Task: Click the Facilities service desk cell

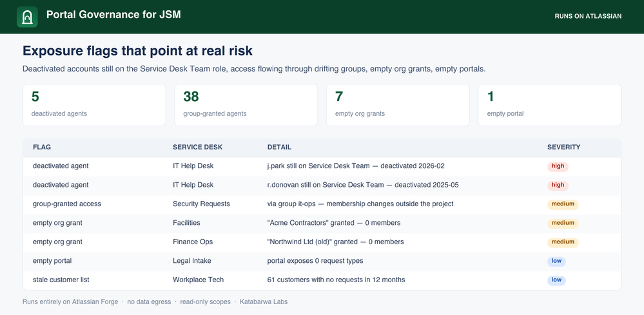Action: tap(186, 223)
